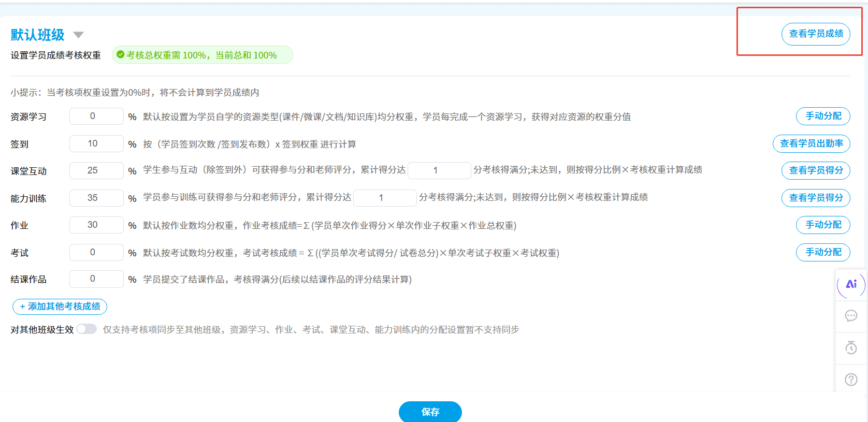This screenshot has width=868, height=422.
Task: Click the 设置学员成绩考核权重 label
Action: [x=56, y=55]
